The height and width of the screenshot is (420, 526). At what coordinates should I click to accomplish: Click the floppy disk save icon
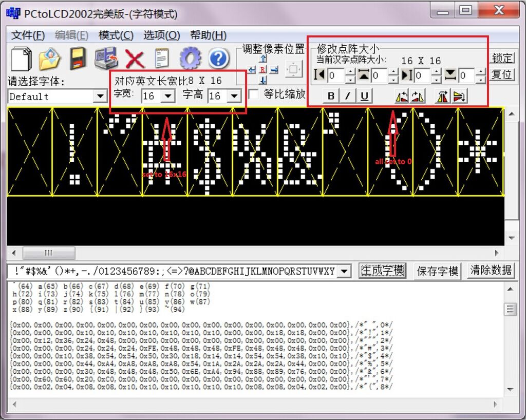pos(78,59)
